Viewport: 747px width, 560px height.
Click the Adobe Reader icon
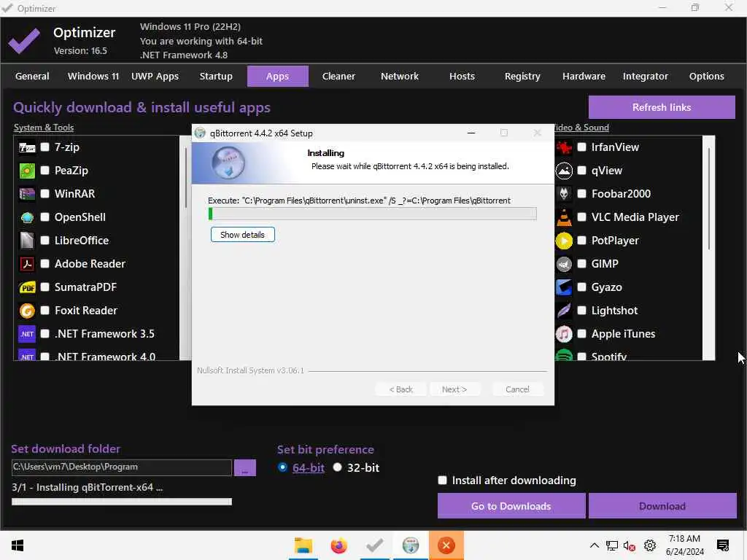tap(27, 264)
